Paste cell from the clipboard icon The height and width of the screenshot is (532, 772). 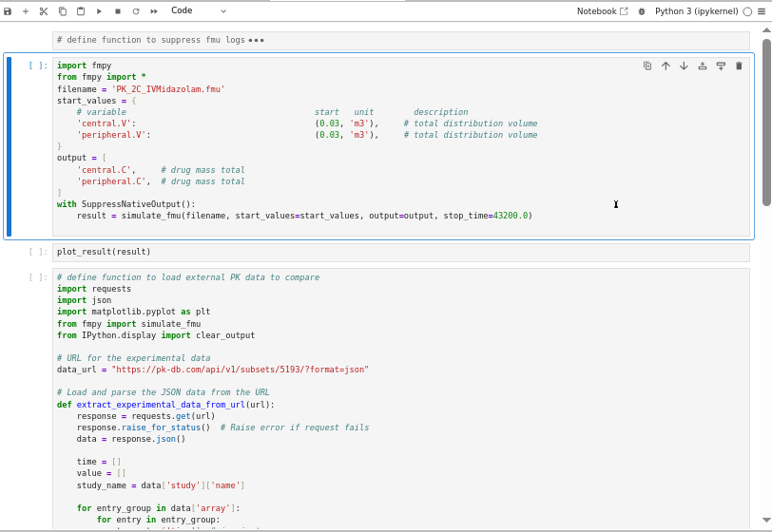click(x=81, y=11)
